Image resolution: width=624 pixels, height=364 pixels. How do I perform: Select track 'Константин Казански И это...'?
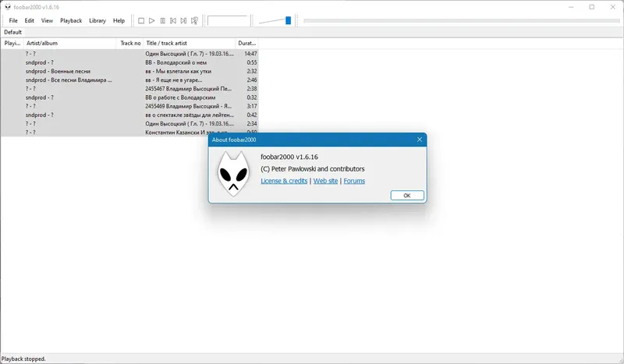pos(105,133)
